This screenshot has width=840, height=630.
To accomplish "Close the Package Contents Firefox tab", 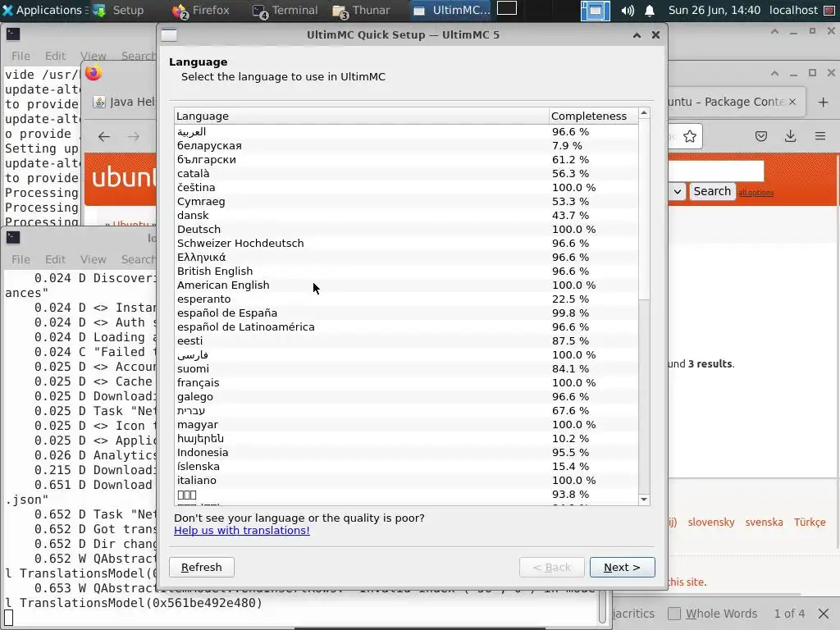I will 792,102.
